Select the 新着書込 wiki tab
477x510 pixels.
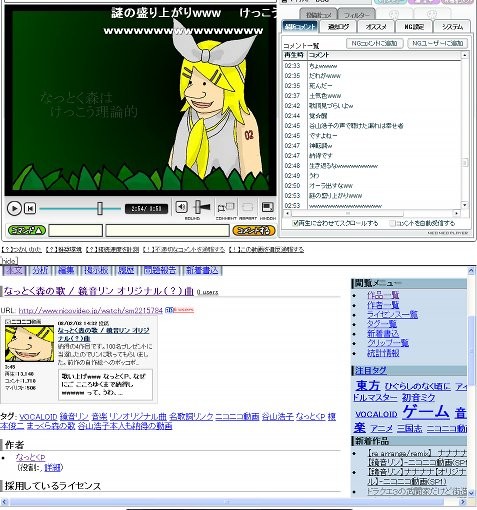pyautogui.click(x=202, y=270)
